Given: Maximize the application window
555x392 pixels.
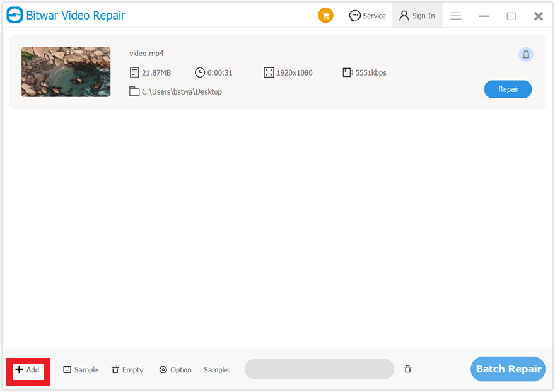Looking at the screenshot, I should point(511,16).
